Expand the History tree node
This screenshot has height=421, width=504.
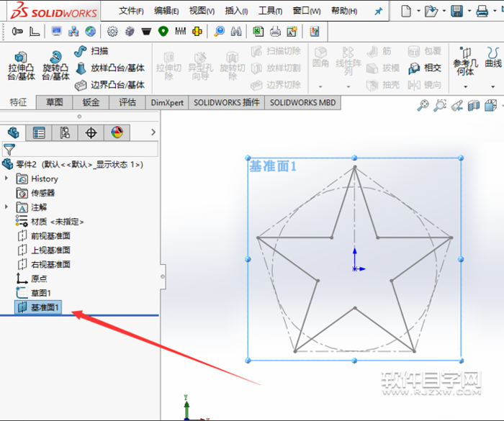click(x=7, y=178)
